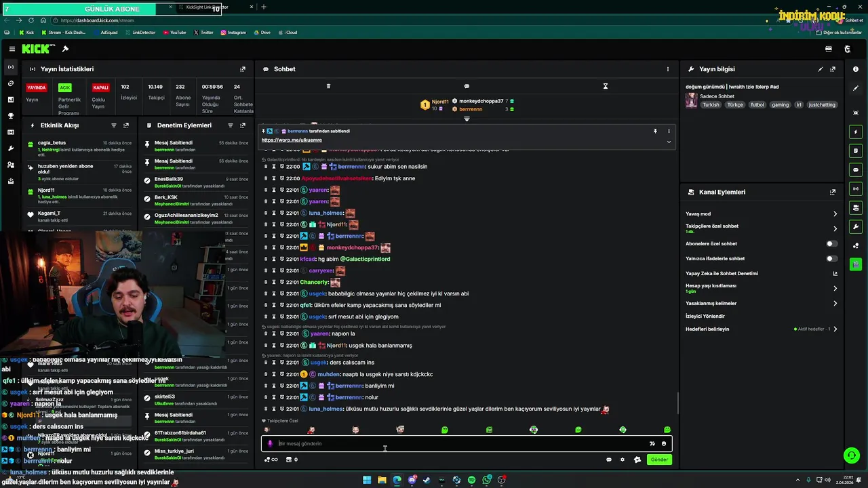The width and height of the screenshot is (868, 488).
Task: Open Spotify from the Windows taskbar
Action: (472, 480)
